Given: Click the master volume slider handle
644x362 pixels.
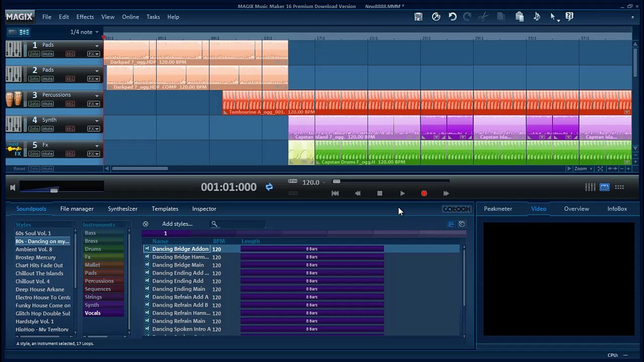Looking at the screenshot, I should tap(54, 190).
